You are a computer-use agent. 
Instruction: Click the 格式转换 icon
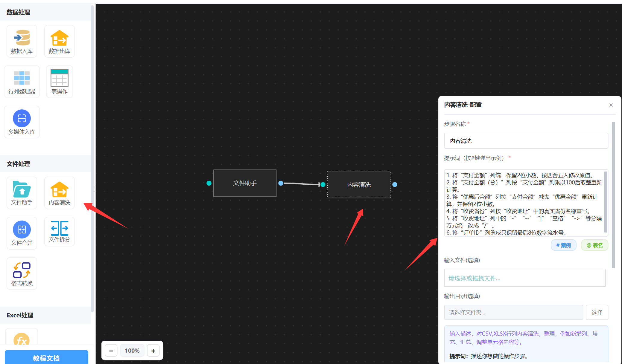tap(22, 273)
